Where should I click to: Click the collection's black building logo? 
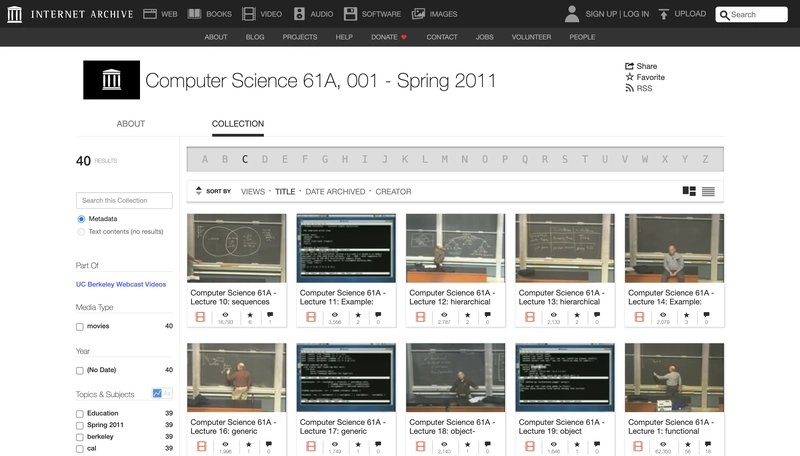click(111, 80)
